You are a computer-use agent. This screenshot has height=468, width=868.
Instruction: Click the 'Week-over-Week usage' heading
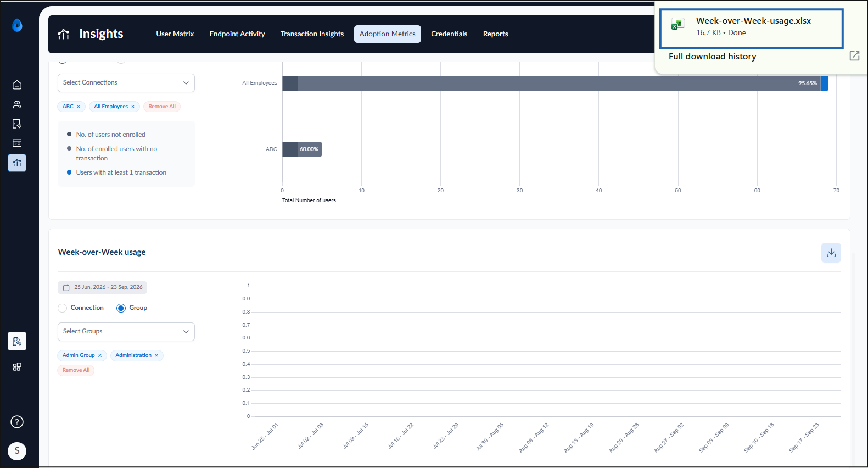pos(102,252)
